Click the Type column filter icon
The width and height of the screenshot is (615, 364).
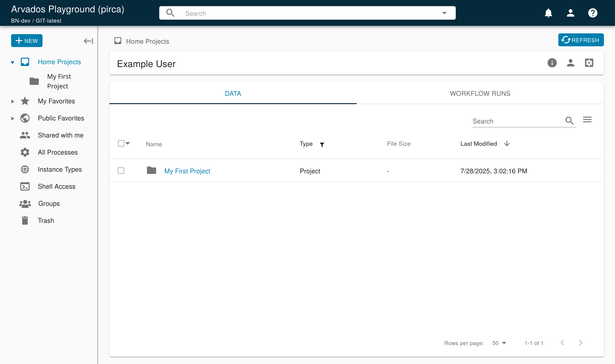pos(322,145)
